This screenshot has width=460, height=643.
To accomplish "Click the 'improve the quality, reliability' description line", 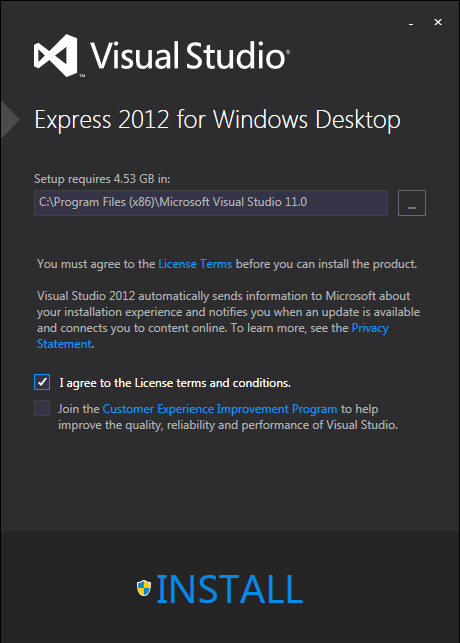I will click(228, 425).
